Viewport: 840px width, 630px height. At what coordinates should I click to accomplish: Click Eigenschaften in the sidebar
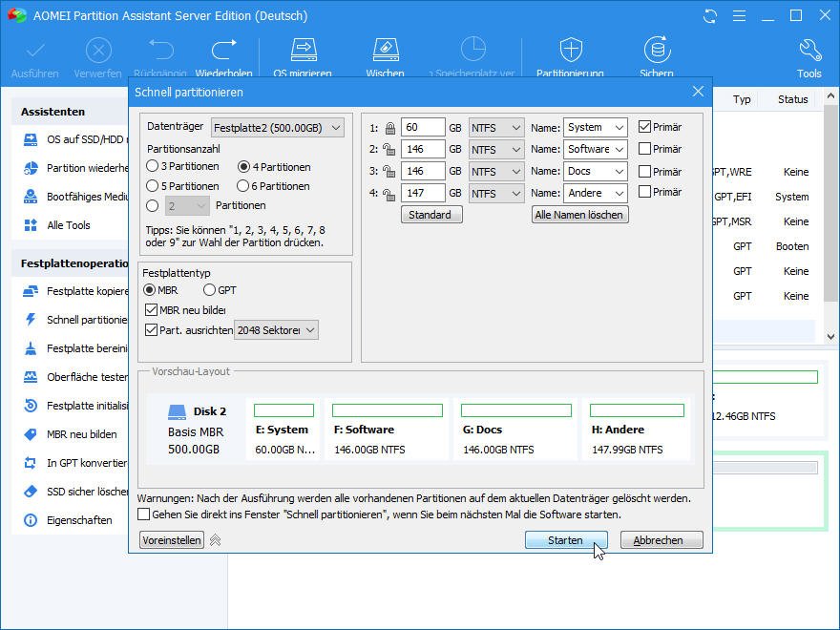tap(79, 521)
